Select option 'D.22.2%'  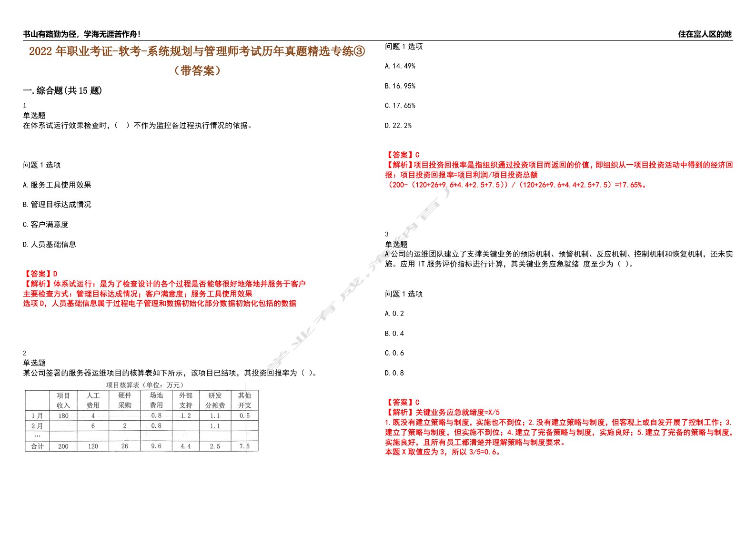[398, 126]
